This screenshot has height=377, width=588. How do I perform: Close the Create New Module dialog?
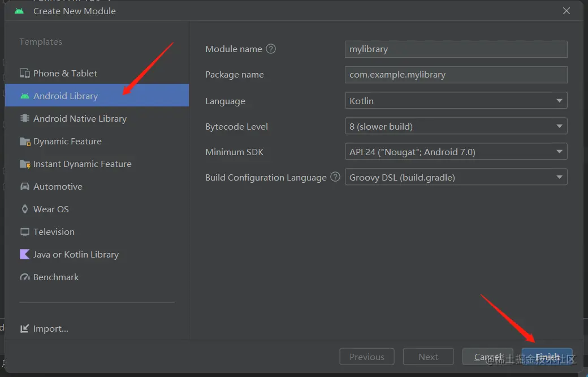567,11
